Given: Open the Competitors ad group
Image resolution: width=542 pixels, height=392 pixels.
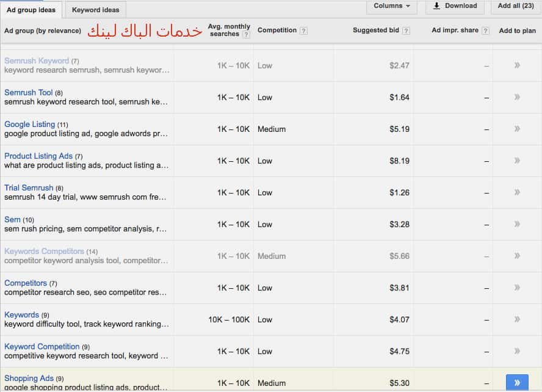Looking at the screenshot, I should [26, 283].
